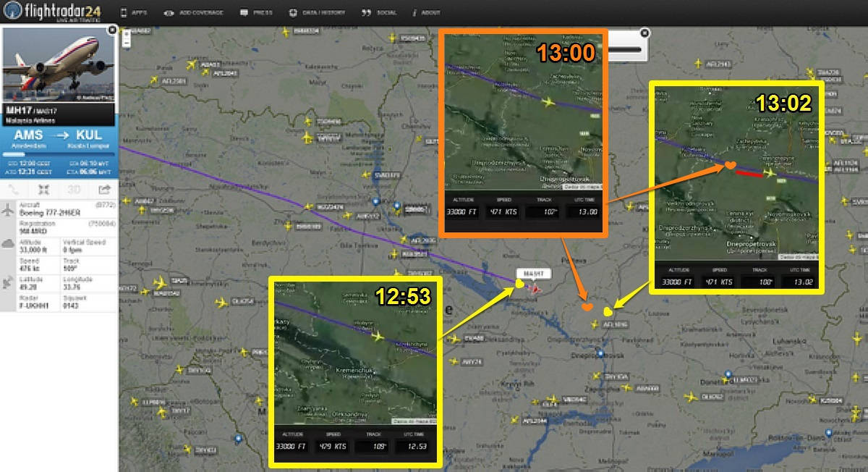Select the red MH17 aircraft on the map

(x=535, y=289)
